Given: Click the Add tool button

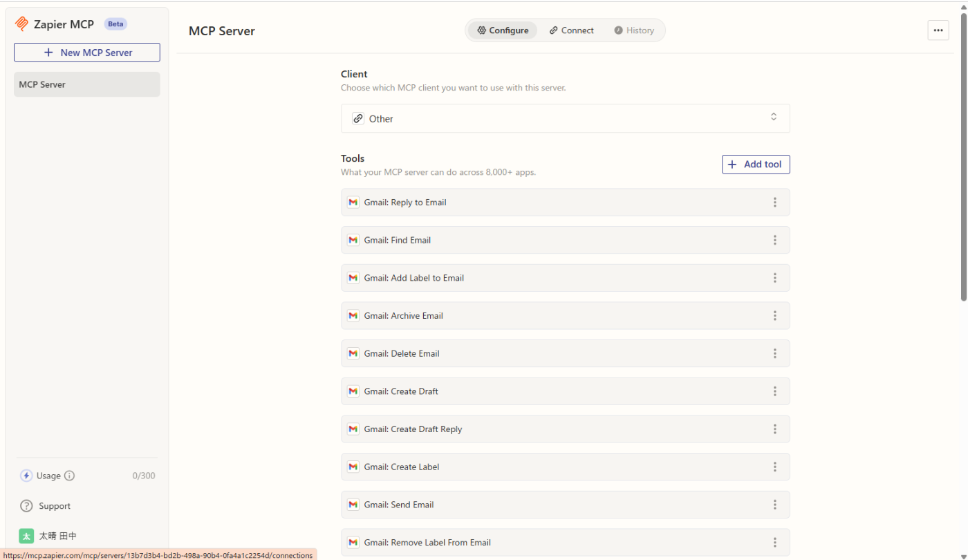Looking at the screenshot, I should pyautogui.click(x=756, y=165).
